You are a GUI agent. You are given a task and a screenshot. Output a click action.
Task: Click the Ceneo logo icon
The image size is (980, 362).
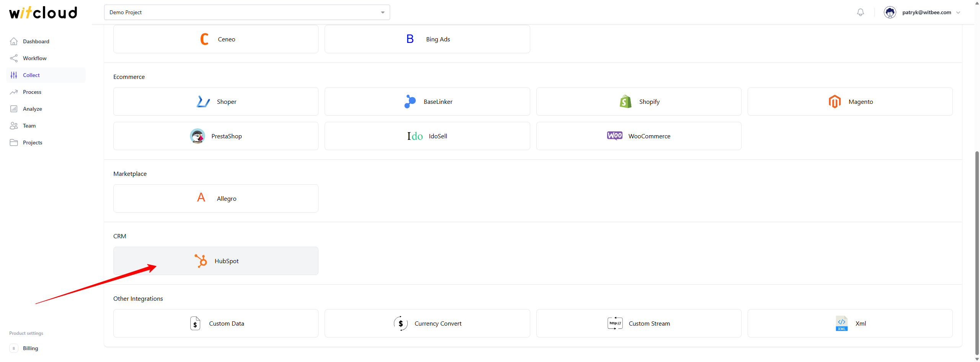point(204,39)
